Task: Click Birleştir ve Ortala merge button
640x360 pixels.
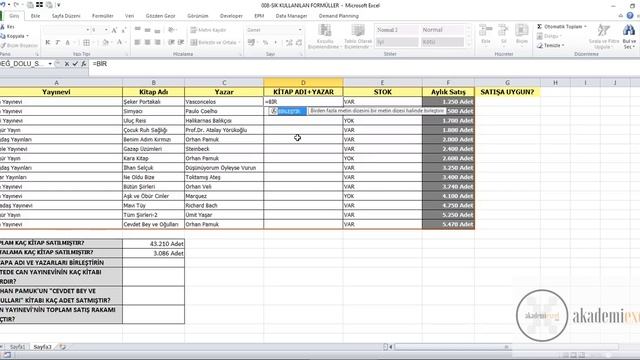Action: coord(215,42)
